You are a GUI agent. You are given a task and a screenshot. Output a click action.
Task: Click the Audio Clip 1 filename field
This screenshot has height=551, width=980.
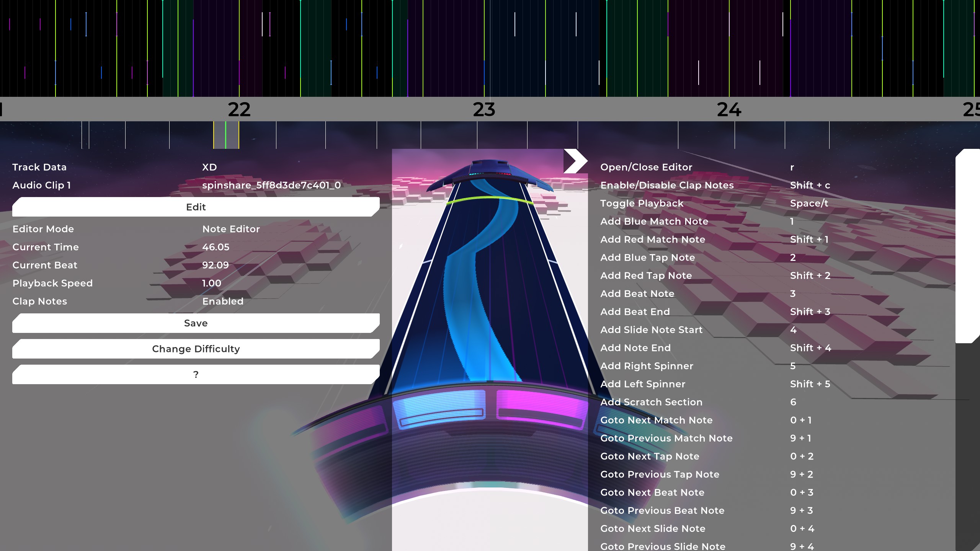tap(271, 186)
